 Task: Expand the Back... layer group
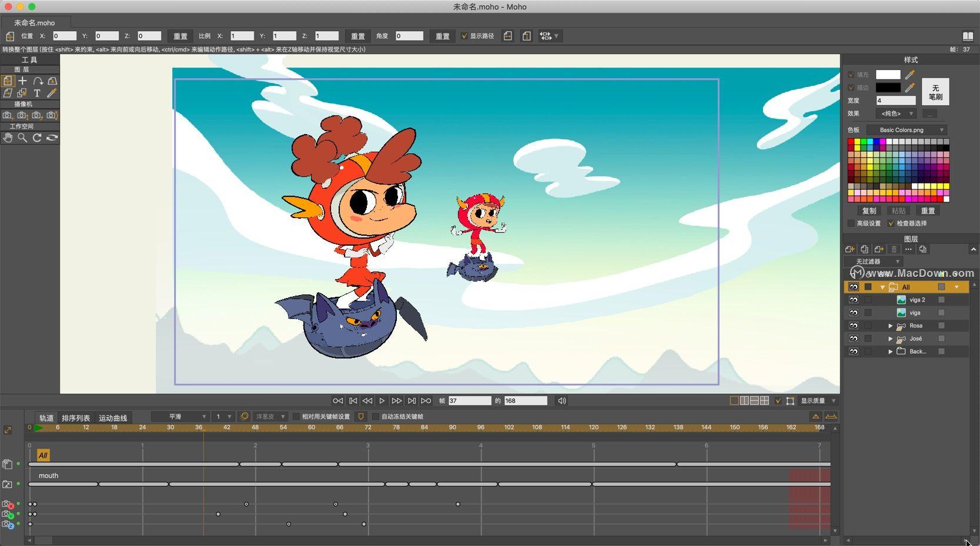coord(890,351)
